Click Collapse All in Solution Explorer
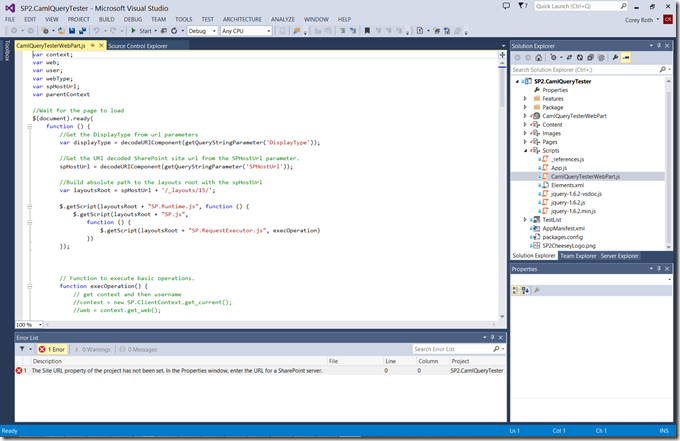Image resolution: width=680 pixels, height=441 pixels. point(590,58)
